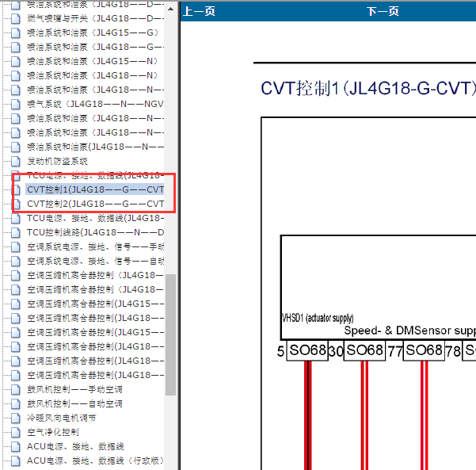This screenshot has width=476, height=470.
Task: Click the icon beside ACU电源、接地、数据线 without 行政版
Action: click(16, 447)
